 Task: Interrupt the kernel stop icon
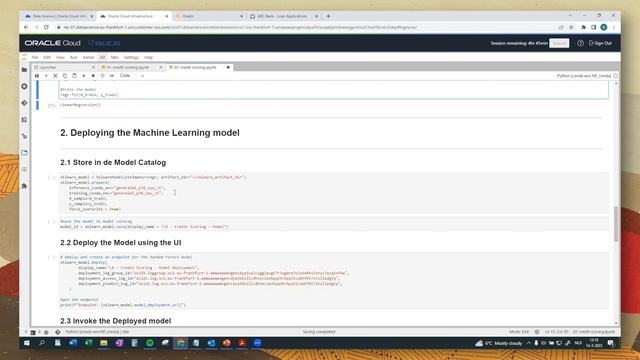pyautogui.click(x=93, y=76)
